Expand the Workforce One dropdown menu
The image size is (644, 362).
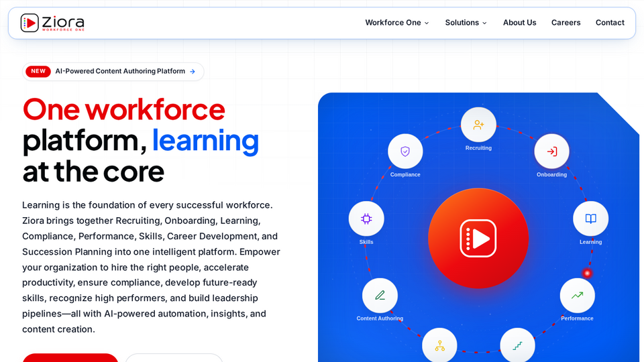[x=396, y=23]
